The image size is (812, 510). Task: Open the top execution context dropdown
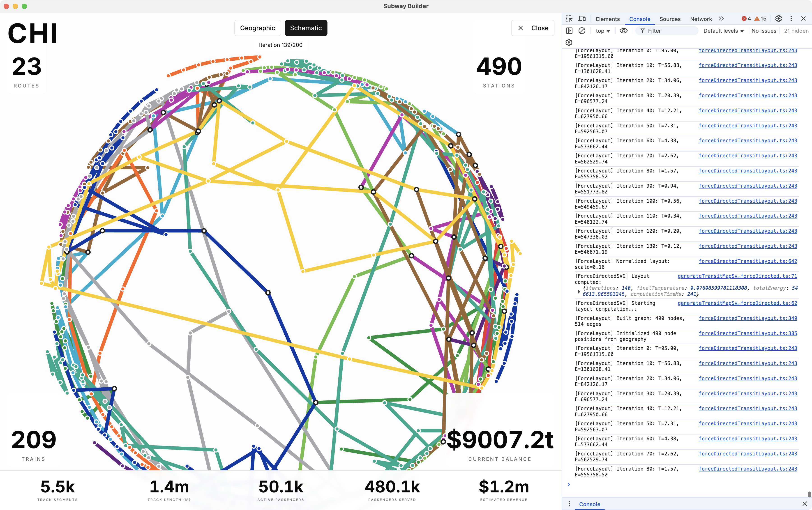602,31
